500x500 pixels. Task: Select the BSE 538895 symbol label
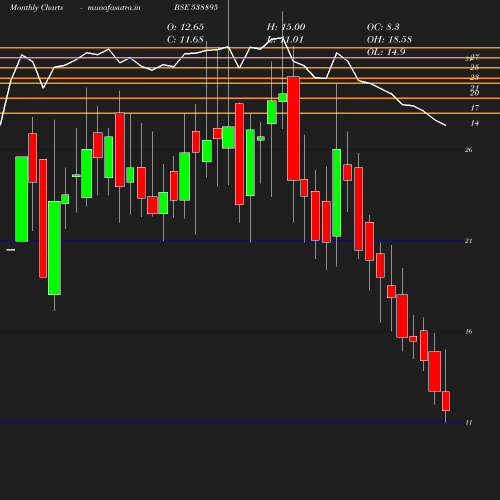196,7
